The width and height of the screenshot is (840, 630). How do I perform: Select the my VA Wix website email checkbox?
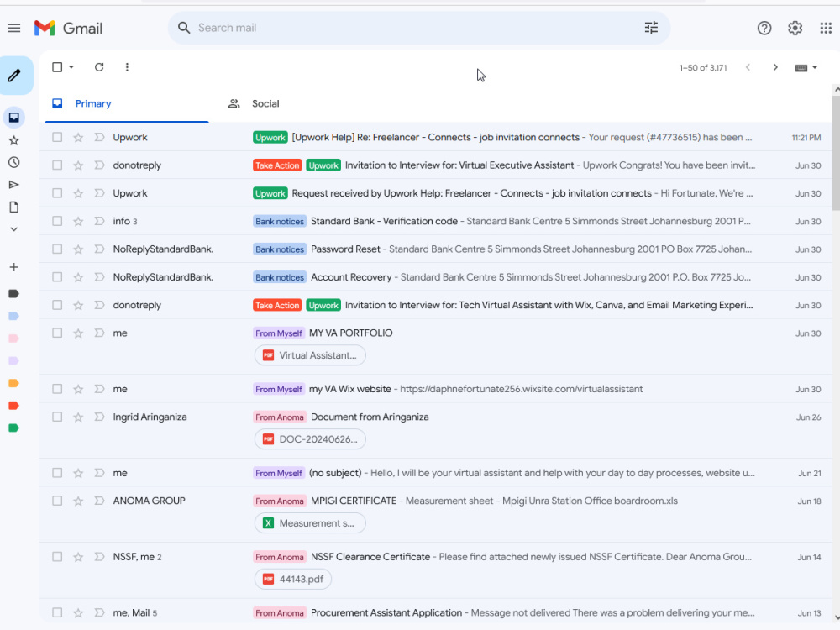point(57,389)
